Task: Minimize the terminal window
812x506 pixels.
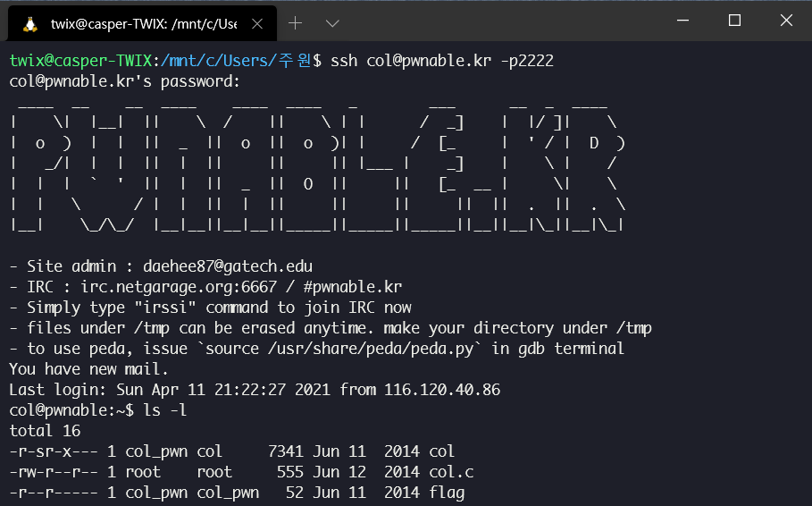Action: (683, 21)
